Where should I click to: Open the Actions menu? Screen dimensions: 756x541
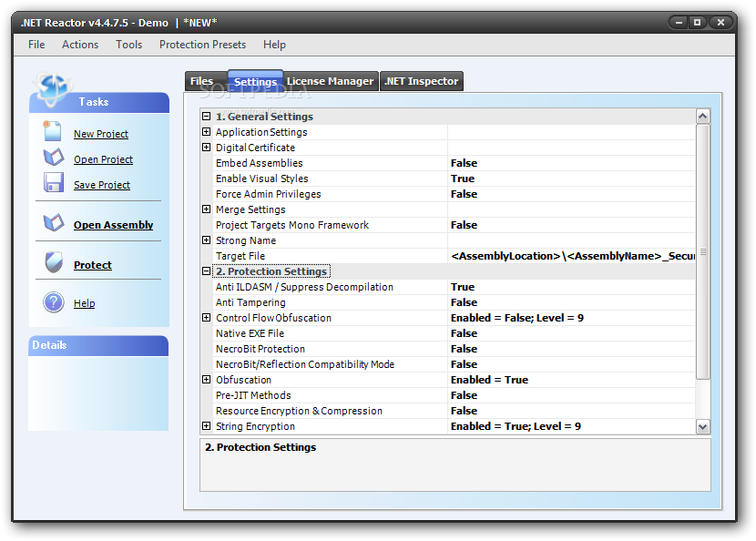(x=80, y=45)
